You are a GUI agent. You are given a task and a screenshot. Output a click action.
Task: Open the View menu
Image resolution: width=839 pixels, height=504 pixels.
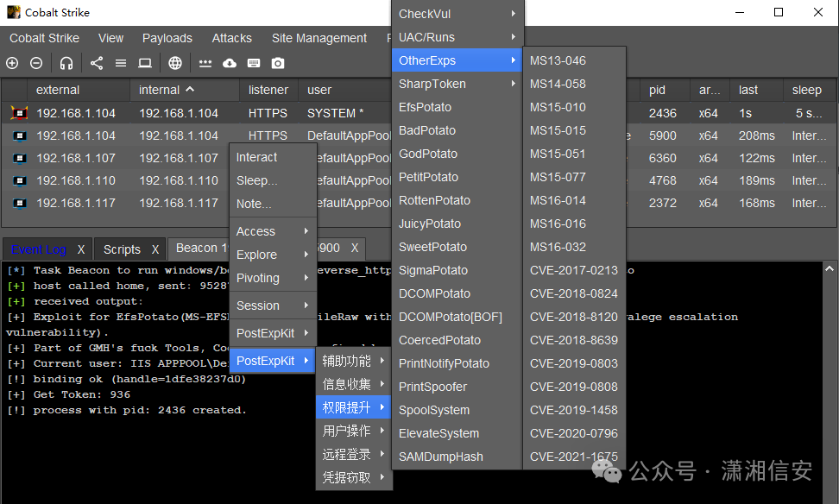pyautogui.click(x=110, y=39)
